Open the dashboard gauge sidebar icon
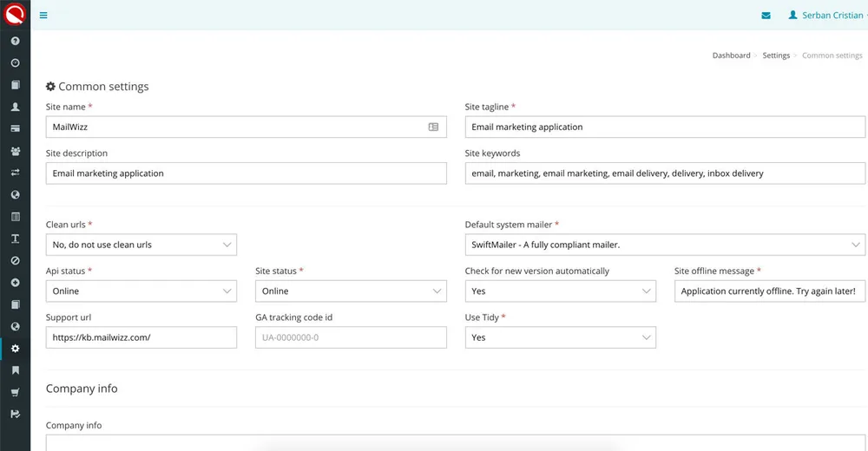Viewport: 868px width, 451px height. point(16,63)
